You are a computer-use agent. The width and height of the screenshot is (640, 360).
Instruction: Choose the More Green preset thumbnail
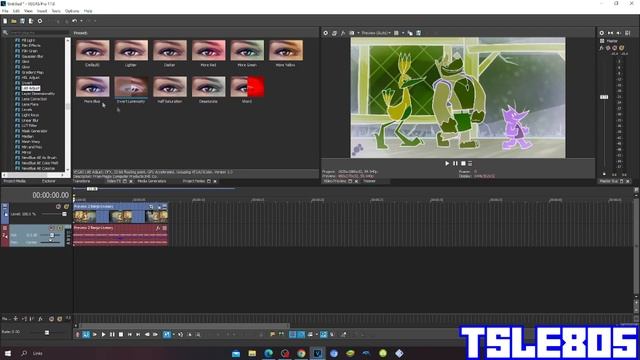pyautogui.click(x=247, y=50)
